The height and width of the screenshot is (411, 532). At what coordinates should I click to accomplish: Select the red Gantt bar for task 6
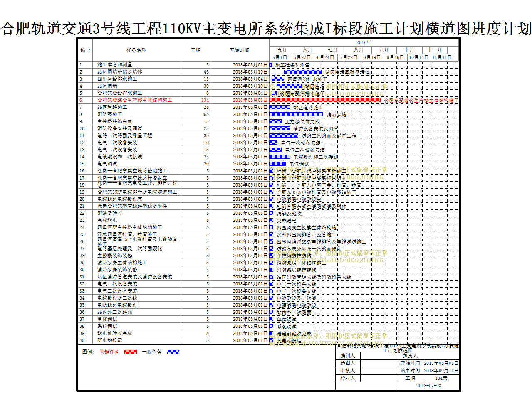(325, 100)
